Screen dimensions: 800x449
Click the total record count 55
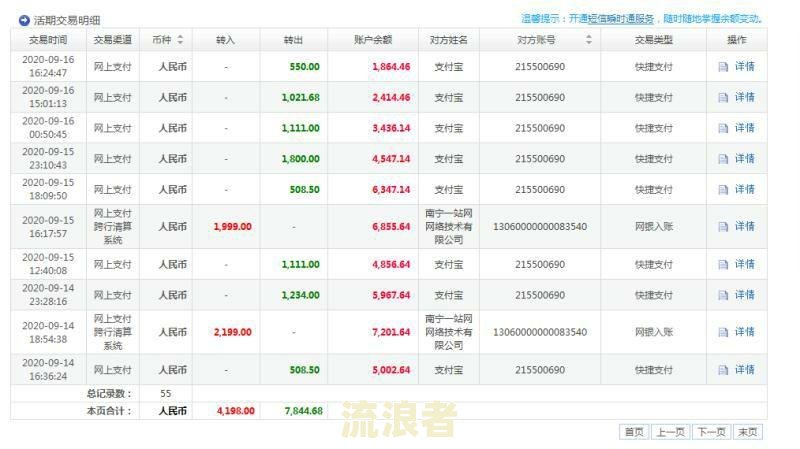tap(165, 393)
